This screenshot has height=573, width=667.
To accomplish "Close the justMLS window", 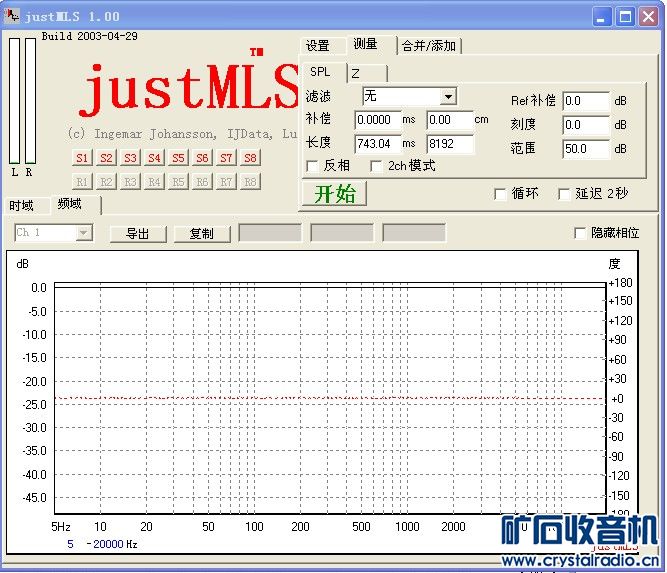I will 649,17.
